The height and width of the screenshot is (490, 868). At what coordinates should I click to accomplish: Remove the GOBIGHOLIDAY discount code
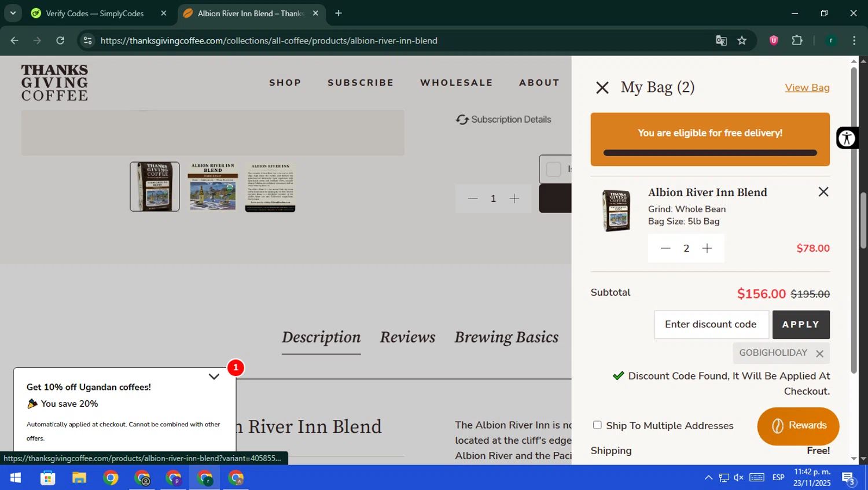[x=819, y=353]
